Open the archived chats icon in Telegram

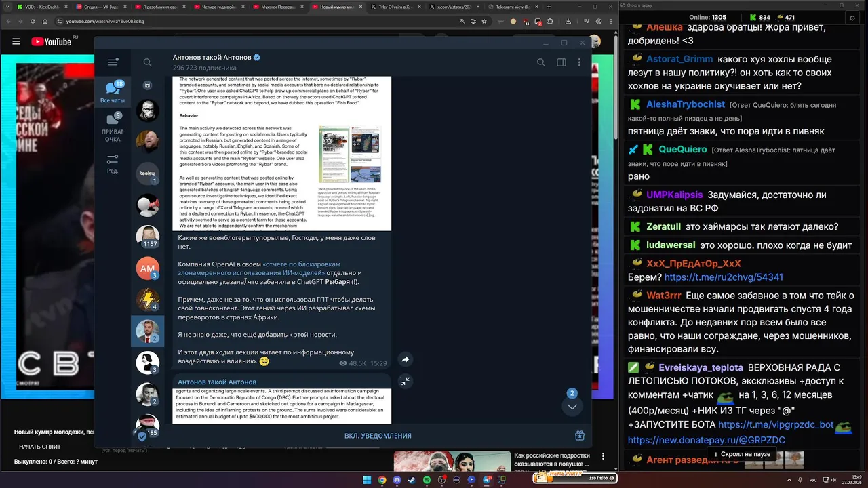(x=147, y=86)
